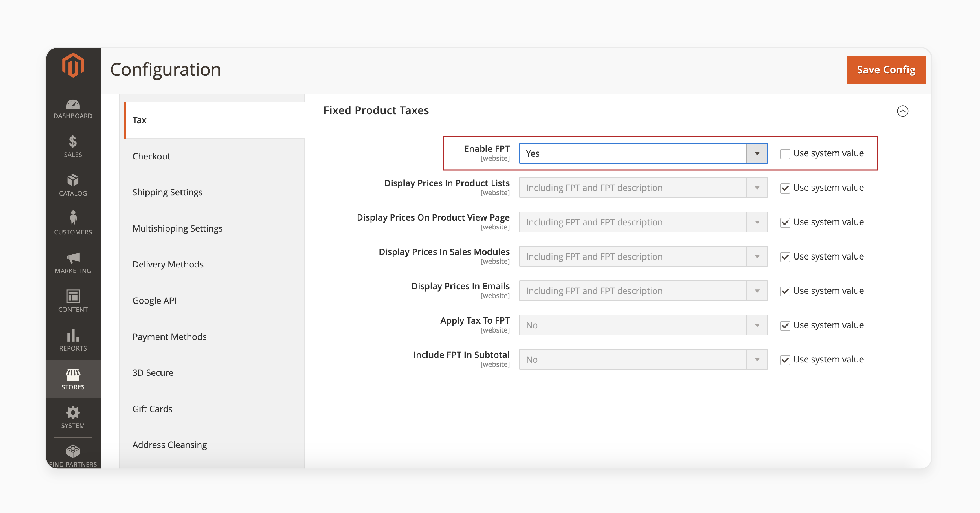This screenshot has width=980, height=513.
Task: Open the Find Partners icon
Action: (73, 451)
